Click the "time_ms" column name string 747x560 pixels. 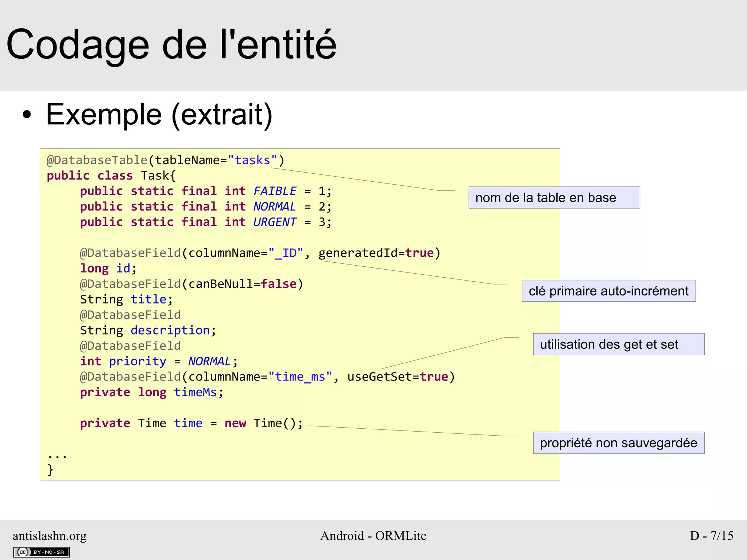tap(300, 376)
